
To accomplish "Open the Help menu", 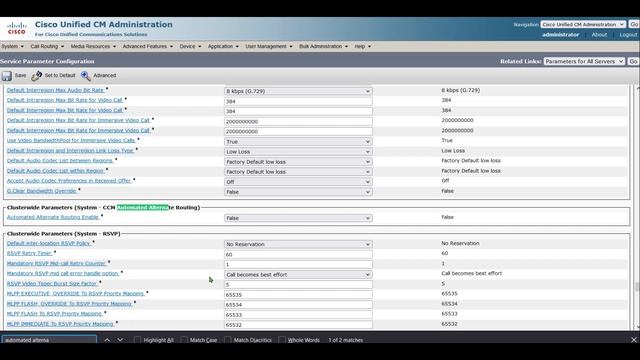I will [362, 47].
